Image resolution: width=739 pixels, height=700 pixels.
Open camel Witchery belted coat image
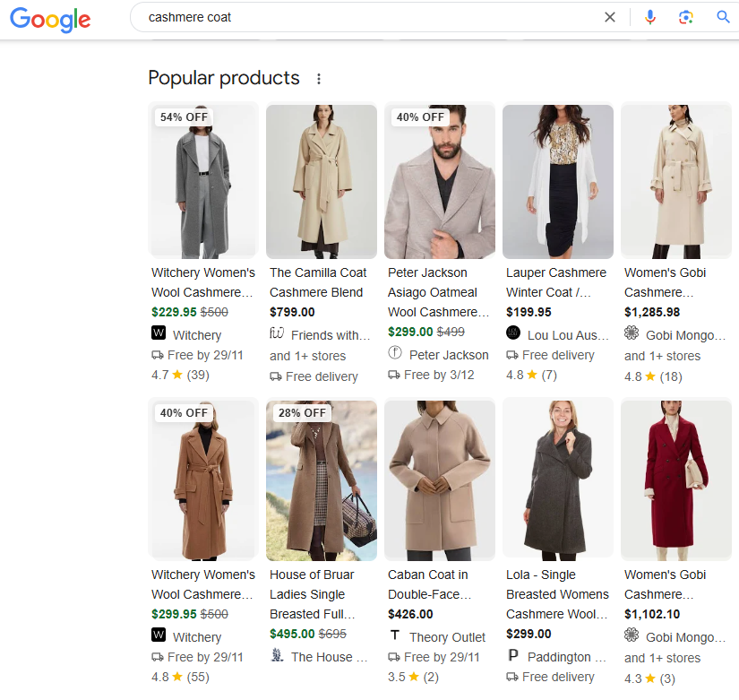[x=203, y=480]
